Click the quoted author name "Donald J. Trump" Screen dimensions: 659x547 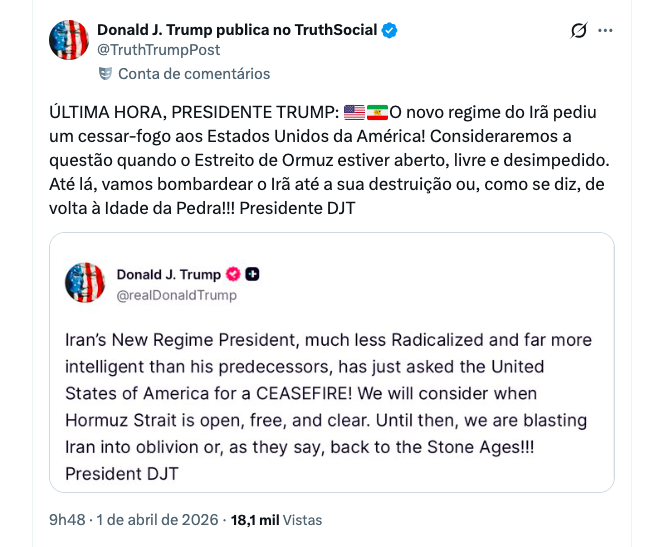click(x=169, y=274)
